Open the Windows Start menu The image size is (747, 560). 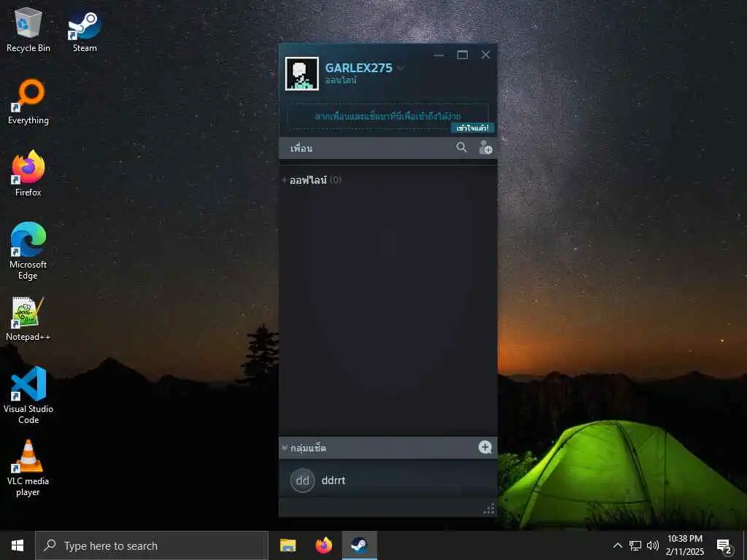click(x=18, y=545)
